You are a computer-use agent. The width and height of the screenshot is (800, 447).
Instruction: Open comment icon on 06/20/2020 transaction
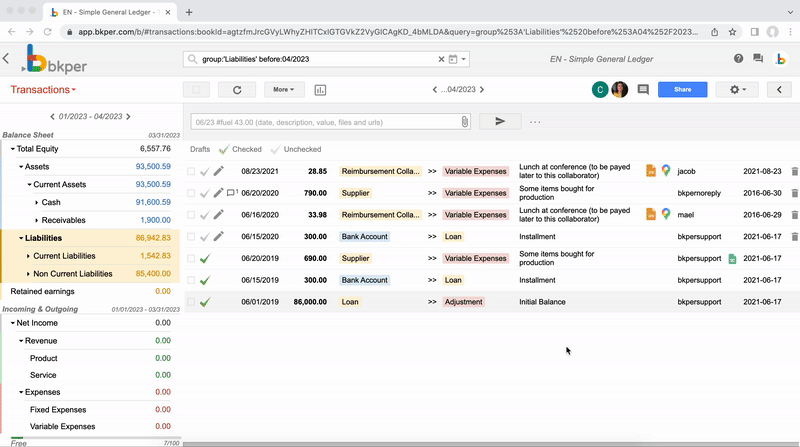pos(231,192)
